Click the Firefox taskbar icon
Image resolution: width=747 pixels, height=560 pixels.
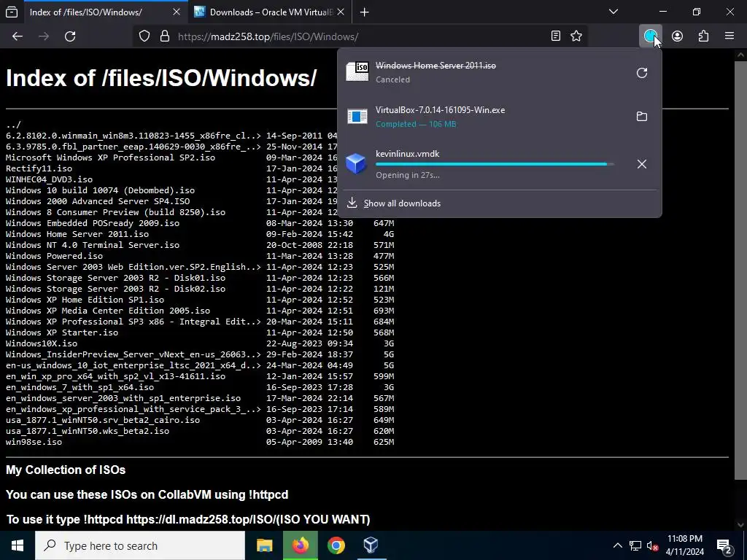pos(300,545)
